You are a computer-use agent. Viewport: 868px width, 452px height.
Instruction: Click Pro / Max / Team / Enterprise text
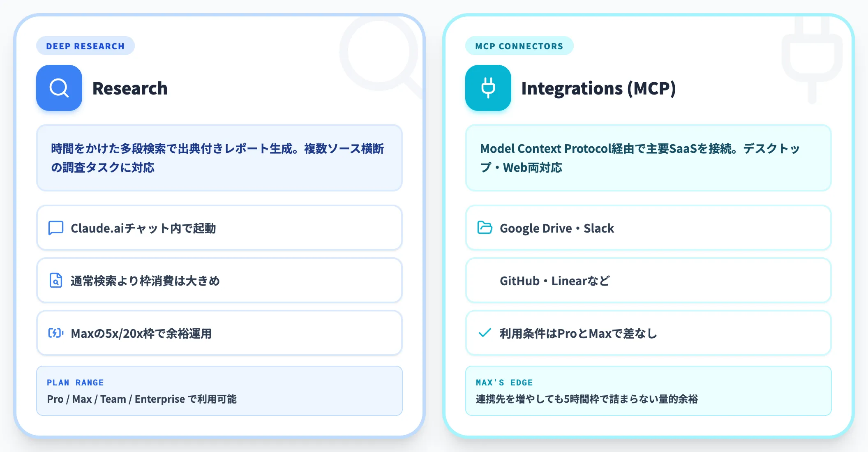click(142, 399)
